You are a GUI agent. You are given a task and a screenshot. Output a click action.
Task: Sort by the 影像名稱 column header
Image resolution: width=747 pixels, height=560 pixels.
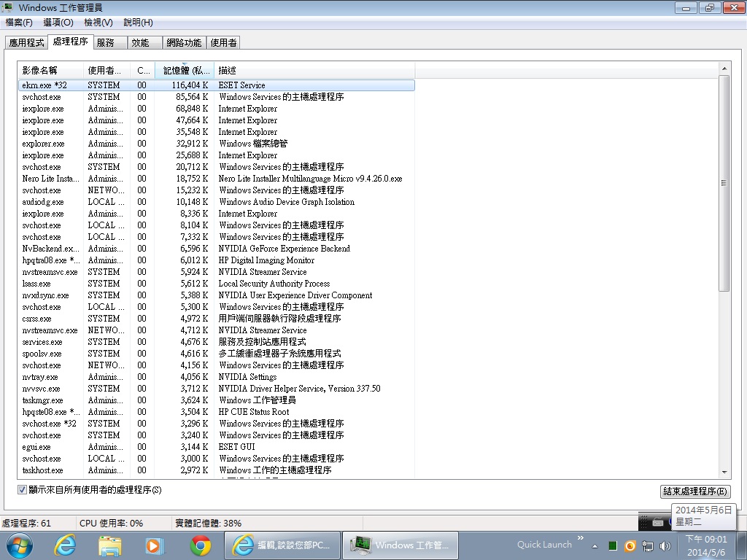pyautogui.click(x=50, y=71)
